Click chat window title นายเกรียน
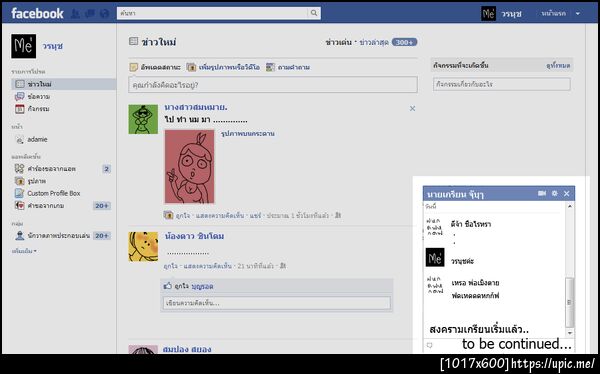This screenshot has height=374, width=600. 455,194
